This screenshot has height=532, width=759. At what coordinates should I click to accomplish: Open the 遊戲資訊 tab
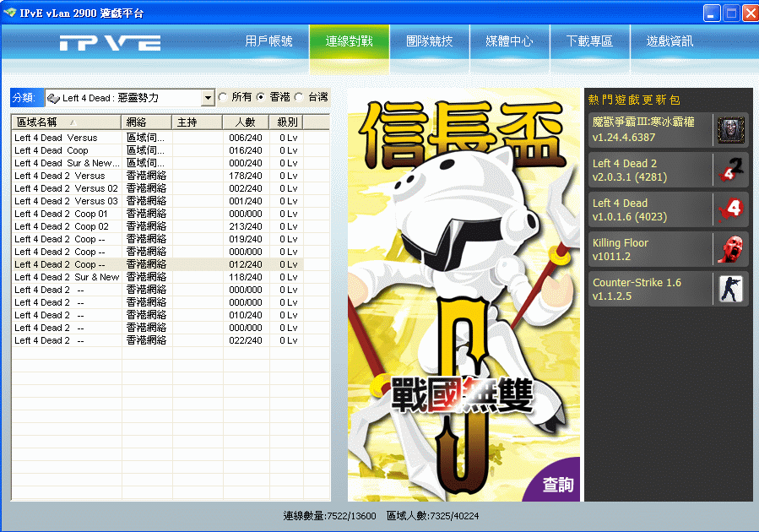(670, 41)
